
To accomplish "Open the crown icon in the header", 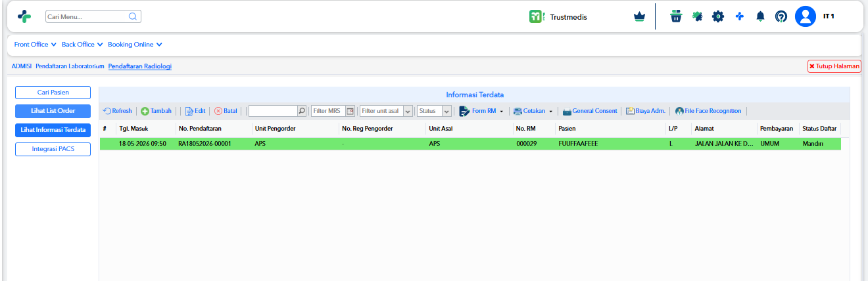I will click(x=639, y=17).
